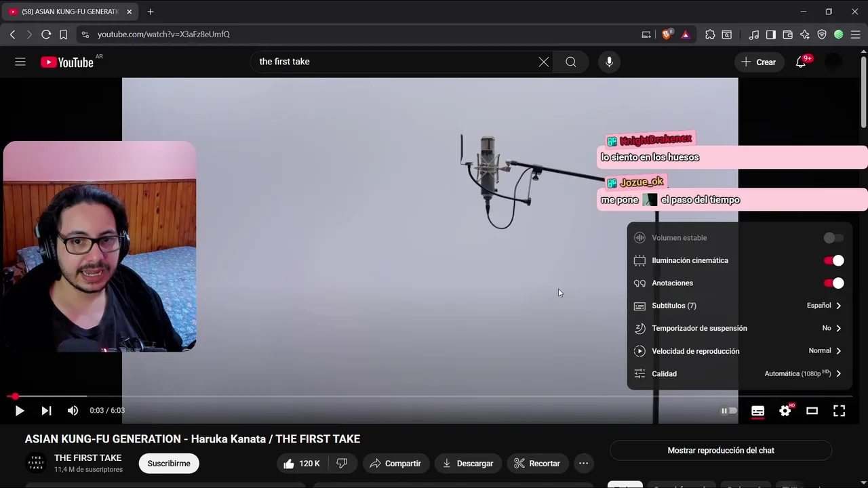Image resolution: width=868 pixels, height=488 pixels.
Task: Click Mostrar reproducción del chat
Action: point(721,451)
